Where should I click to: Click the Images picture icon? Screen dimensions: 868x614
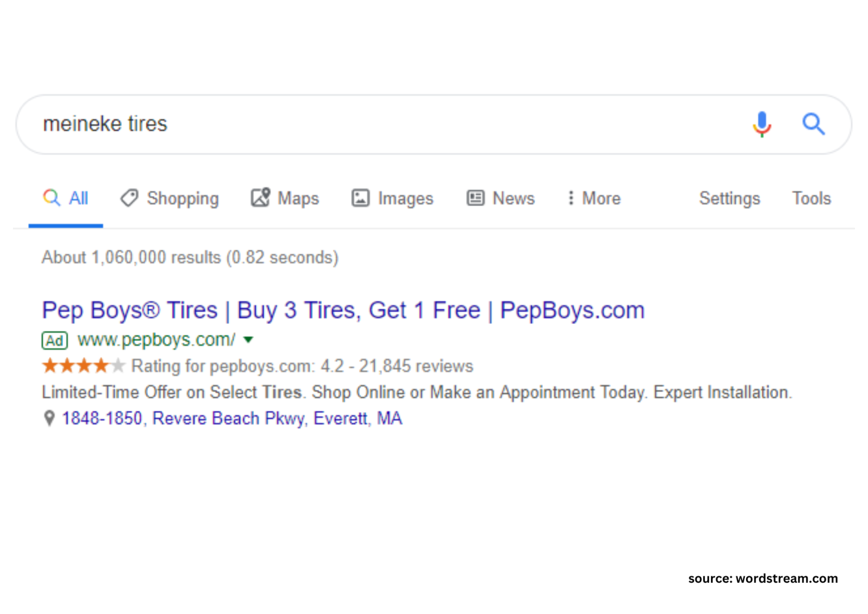[x=361, y=198]
